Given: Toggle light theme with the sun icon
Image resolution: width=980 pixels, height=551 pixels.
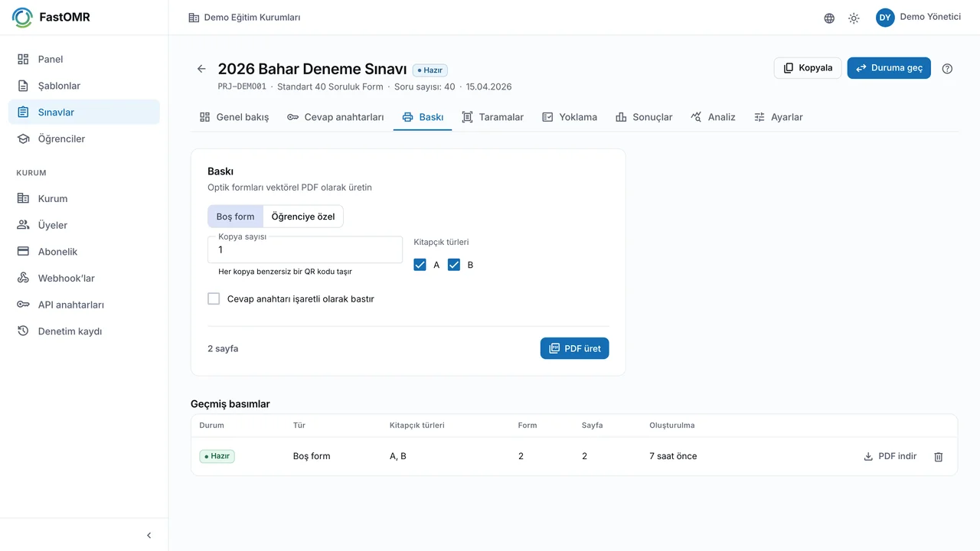Looking at the screenshot, I should pos(854,18).
